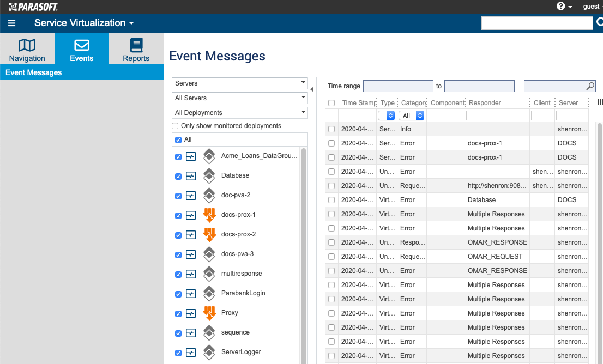Screen dimensions: 603x364
Task: Click virtual asset icon for ParabankLogin
Action: (x=209, y=293)
